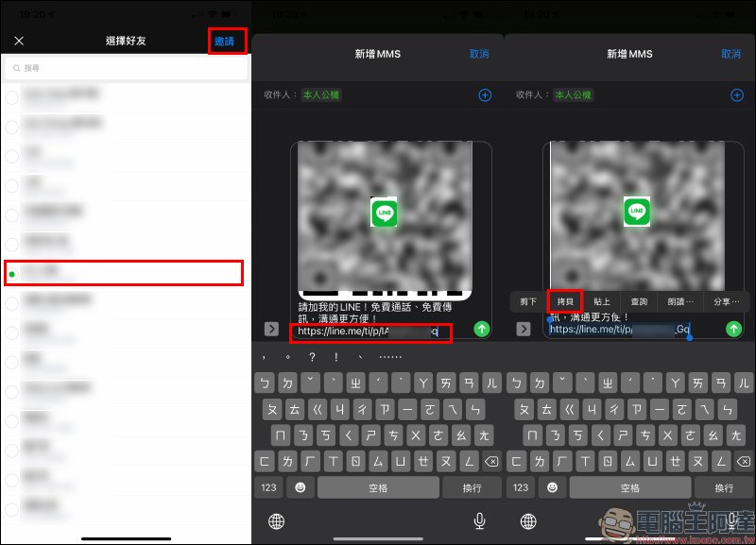This screenshot has width=756, height=545.
Task: Tap the ㄞ key, right keyboard
Action: (x=698, y=383)
